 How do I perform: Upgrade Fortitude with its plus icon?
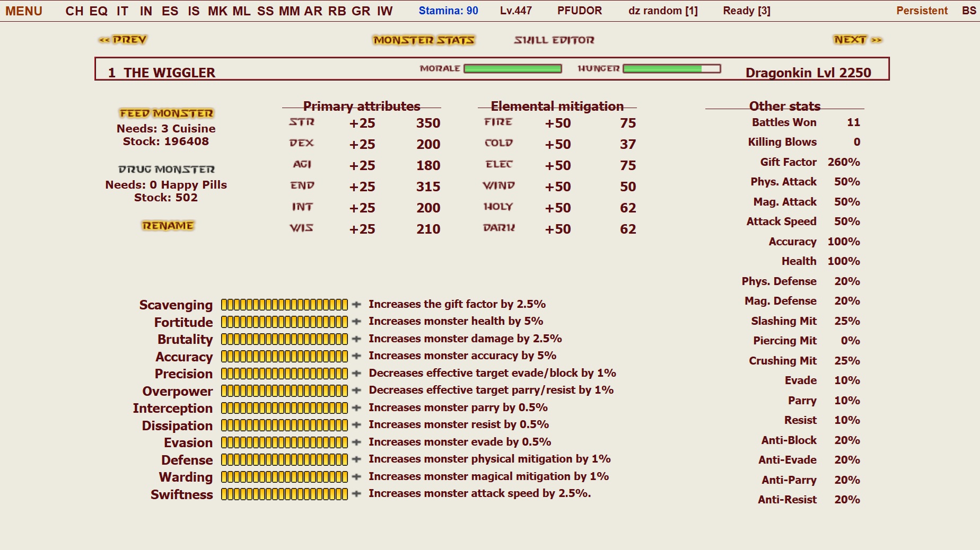pyautogui.click(x=356, y=322)
